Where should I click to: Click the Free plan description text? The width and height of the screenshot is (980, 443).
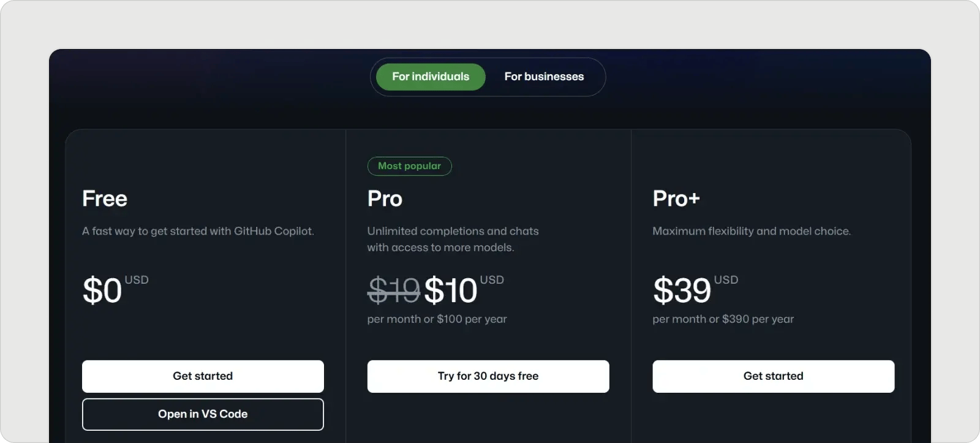pyautogui.click(x=198, y=231)
